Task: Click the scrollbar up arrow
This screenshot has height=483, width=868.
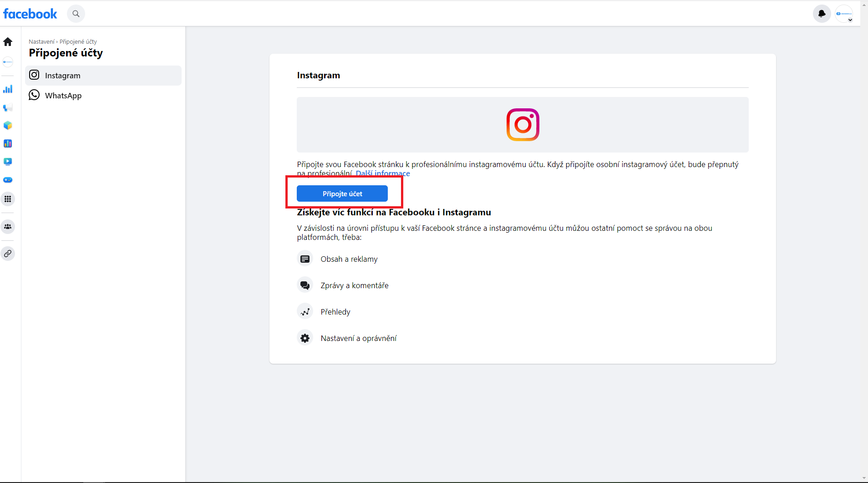Action: click(x=864, y=4)
